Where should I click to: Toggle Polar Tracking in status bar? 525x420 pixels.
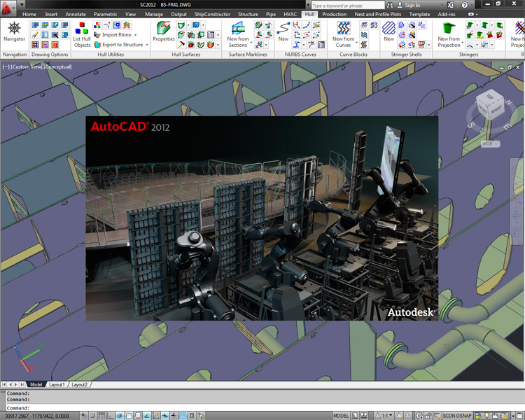click(x=120, y=416)
